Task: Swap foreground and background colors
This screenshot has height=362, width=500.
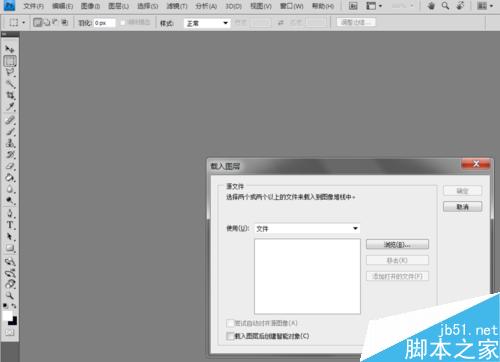Action: (14, 305)
